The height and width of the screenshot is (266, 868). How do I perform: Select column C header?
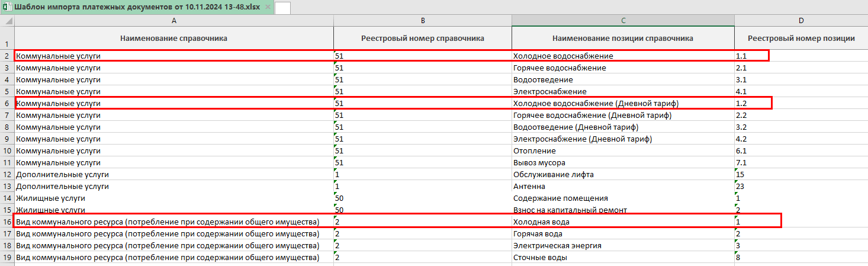[623, 21]
